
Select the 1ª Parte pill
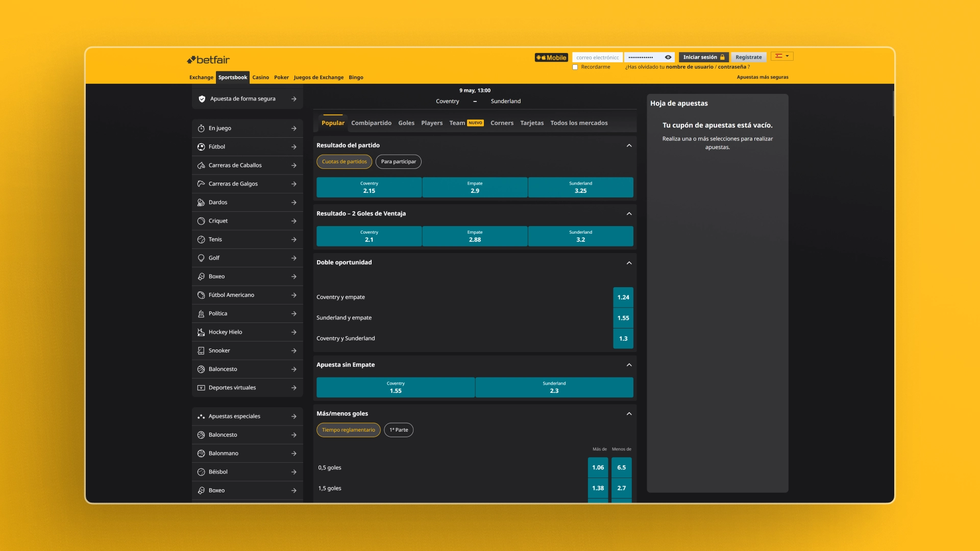pyautogui.click(x=399, y=430)
